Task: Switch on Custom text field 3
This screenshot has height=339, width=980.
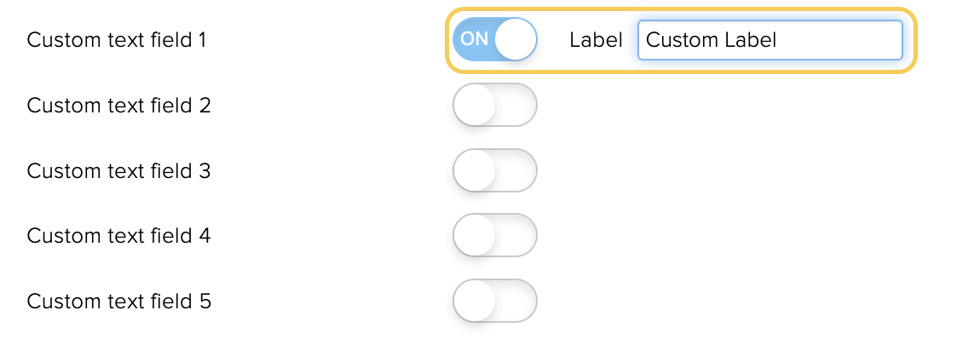Action: pos(494,169)
